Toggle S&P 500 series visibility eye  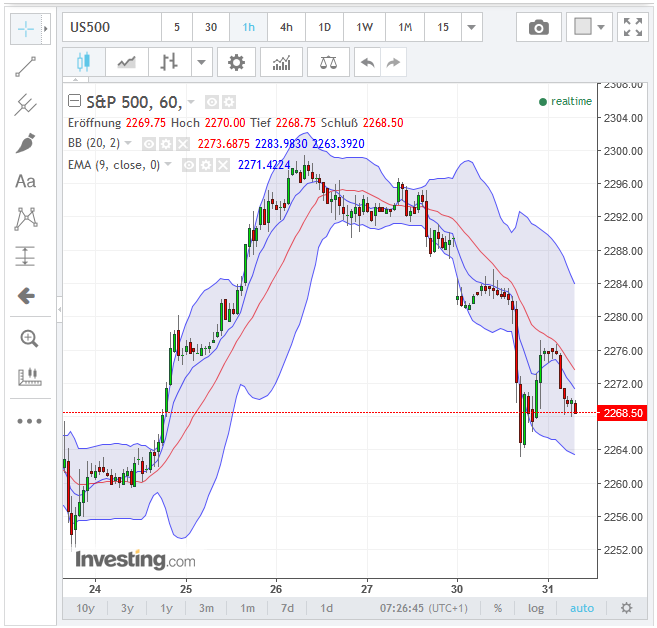pos(212,102)
